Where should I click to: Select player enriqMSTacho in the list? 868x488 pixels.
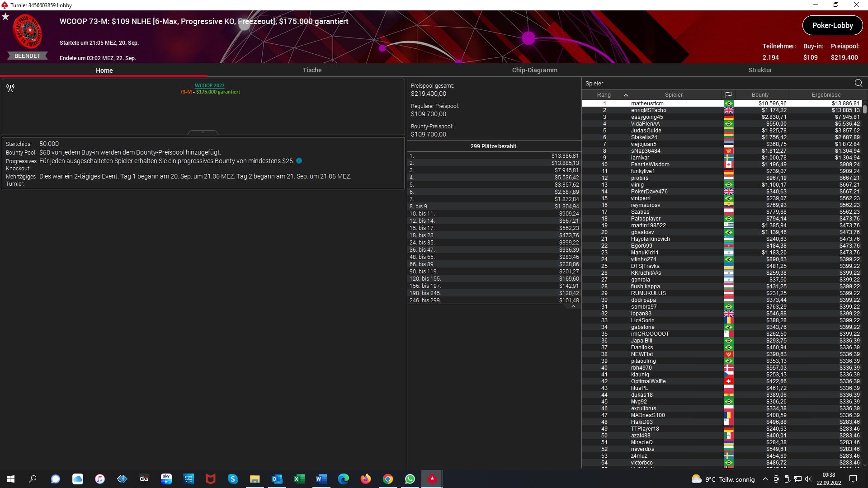(x=722, y=110)
